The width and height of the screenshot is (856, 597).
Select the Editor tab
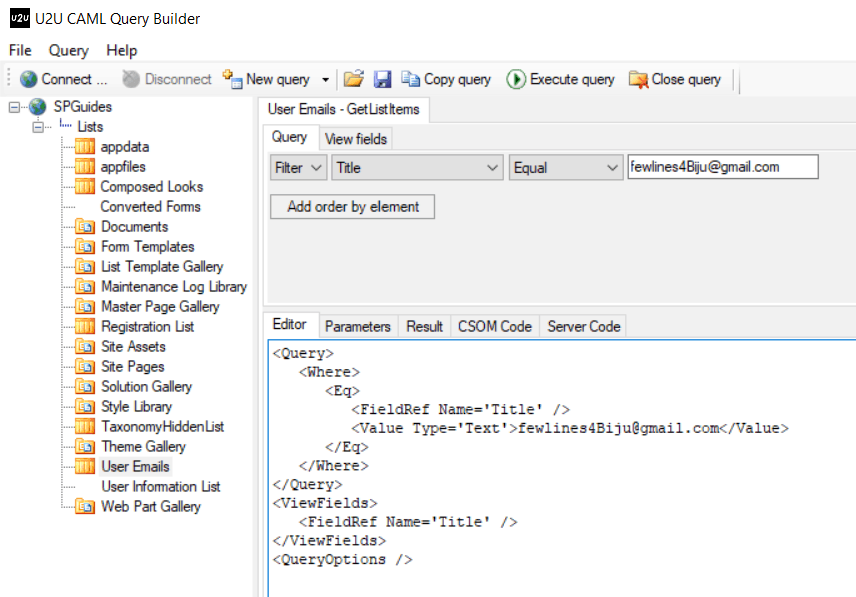[x=289, y=325]
